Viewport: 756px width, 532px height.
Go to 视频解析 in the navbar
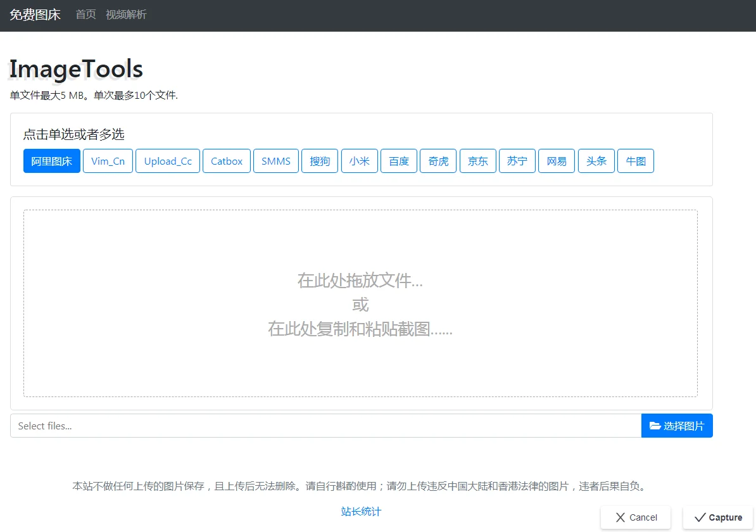click(x=126, y=15)
